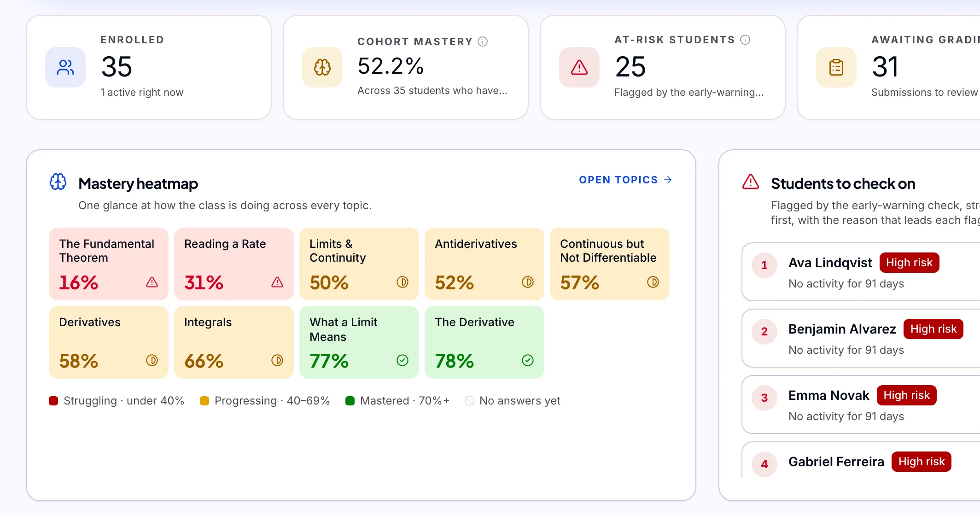This screenshot has height=516, width=980.
Task: Click the yellow Progressing legend swatch
Action: (x=204, y=401)
